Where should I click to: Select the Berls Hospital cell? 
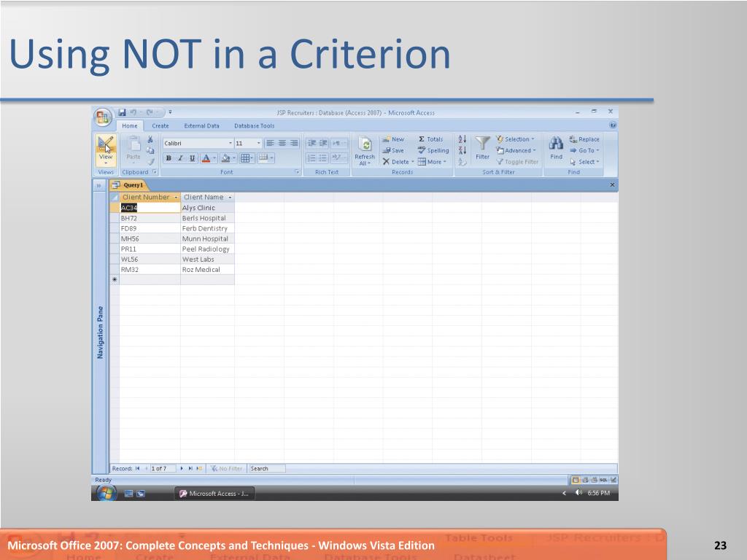click(207, 218)
